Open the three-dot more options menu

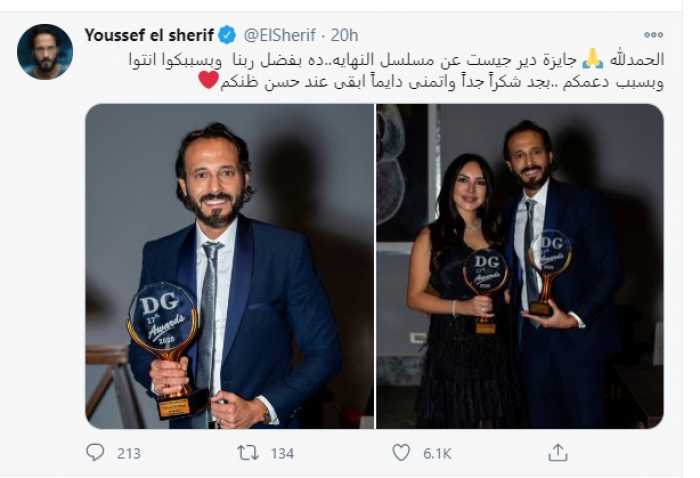(653, 35)
